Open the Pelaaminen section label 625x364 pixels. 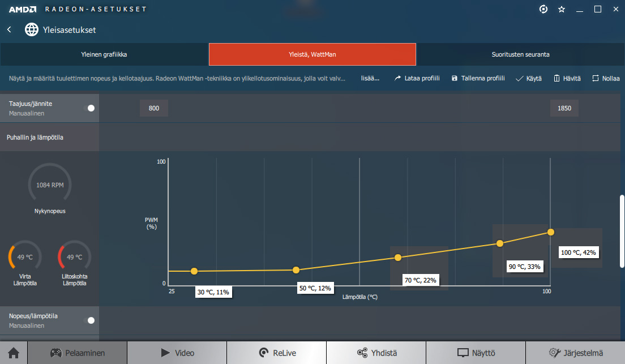pyautogui.click(x=85, y=353)
